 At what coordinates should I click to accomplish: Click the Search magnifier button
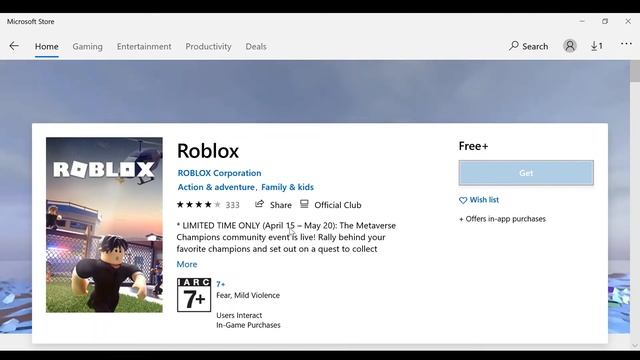(x=529, y=46)
